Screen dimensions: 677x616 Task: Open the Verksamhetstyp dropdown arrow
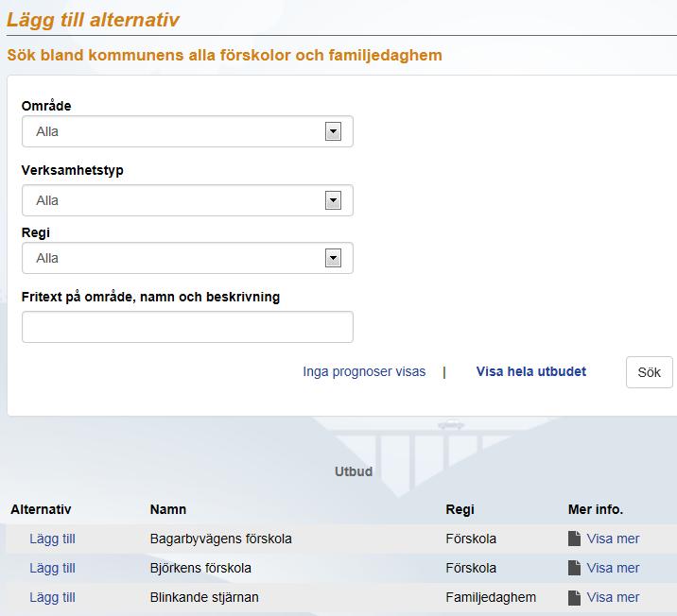pyautogui.click(x=333, y=200)
